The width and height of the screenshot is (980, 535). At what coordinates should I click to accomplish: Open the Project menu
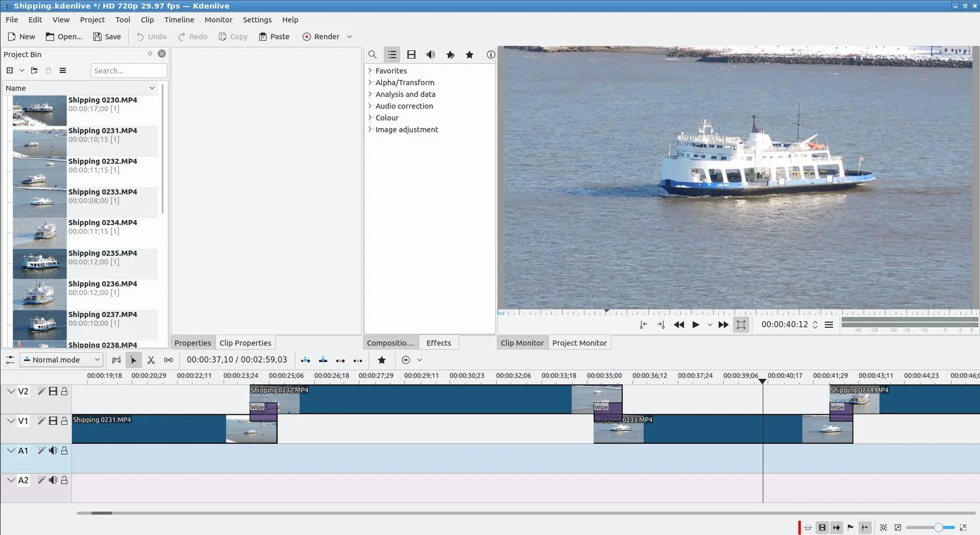point(92,20)
